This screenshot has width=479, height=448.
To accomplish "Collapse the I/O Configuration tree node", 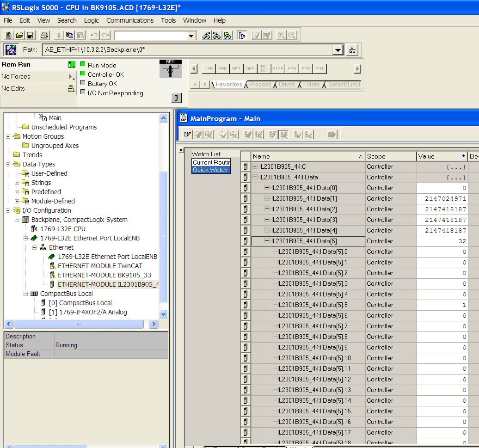I will (8, 210).
